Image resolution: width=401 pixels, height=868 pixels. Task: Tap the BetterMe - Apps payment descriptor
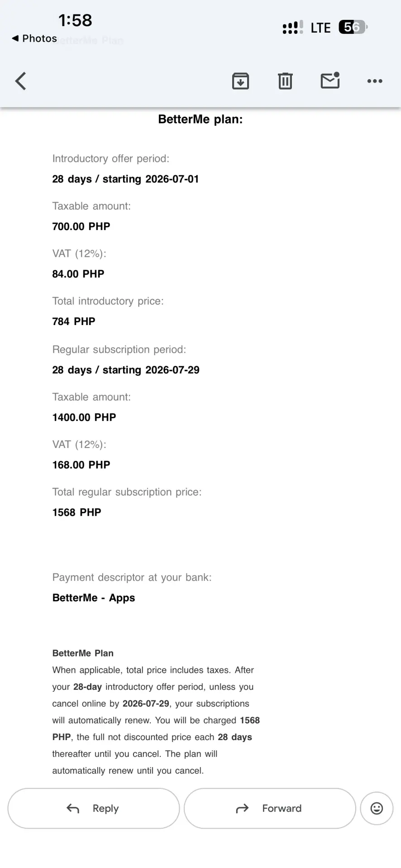coord(94,598)
